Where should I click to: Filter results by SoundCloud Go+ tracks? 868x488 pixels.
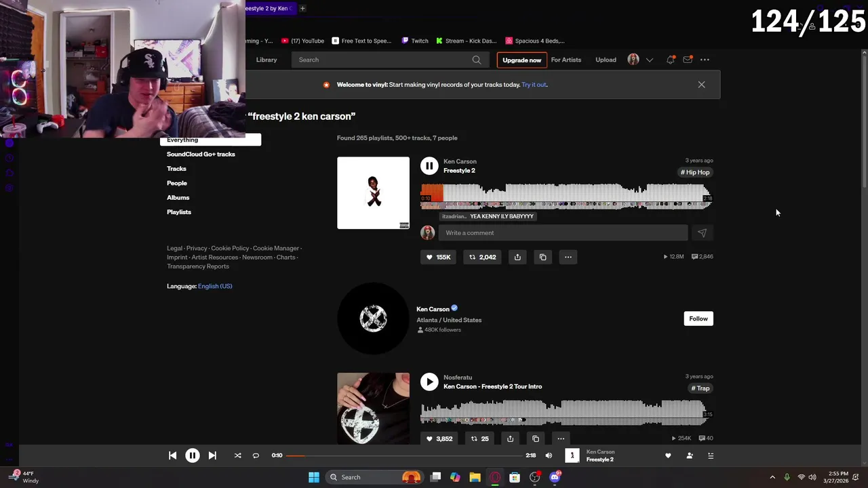point(201,154)
